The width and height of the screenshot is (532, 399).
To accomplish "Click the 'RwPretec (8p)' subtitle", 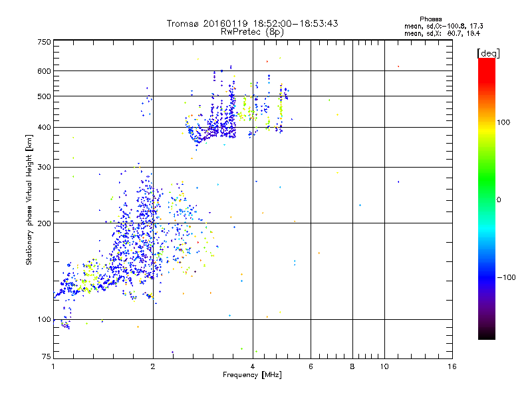I will (252, 32).
